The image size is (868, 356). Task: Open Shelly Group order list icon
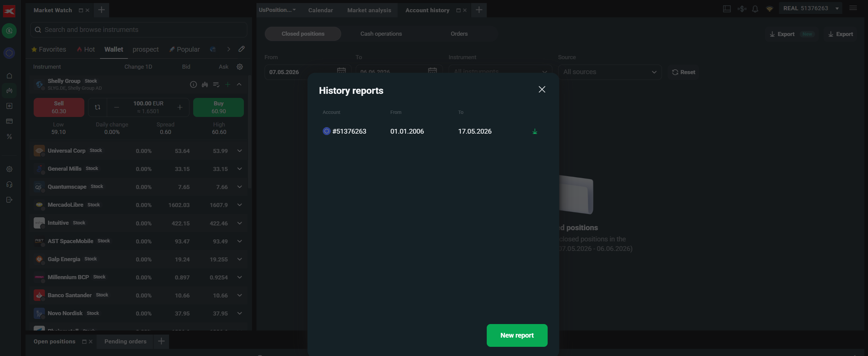[216, 84]
